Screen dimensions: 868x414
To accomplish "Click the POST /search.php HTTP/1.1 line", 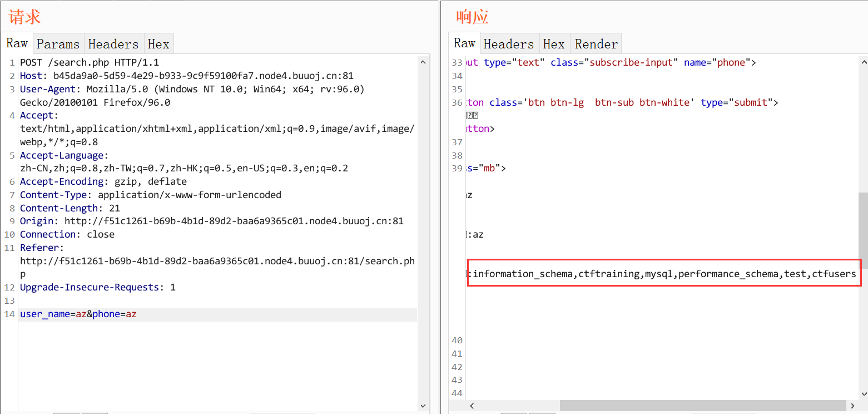I will click(90, 62).
